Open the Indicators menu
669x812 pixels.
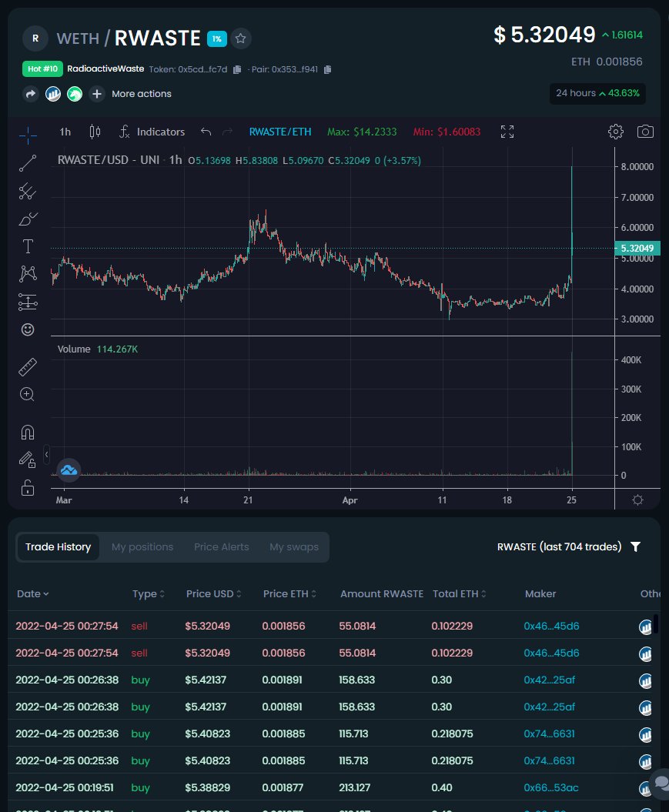pos(152,132)
